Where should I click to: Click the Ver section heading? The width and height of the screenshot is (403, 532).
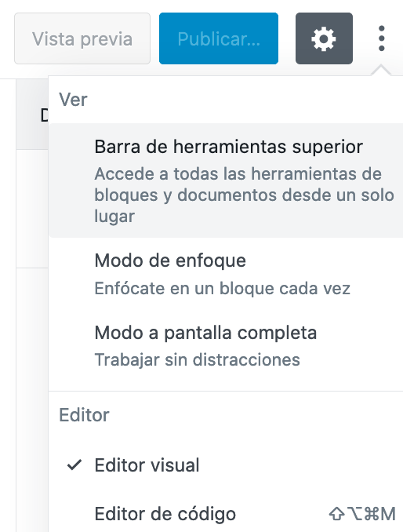(73, 100)
